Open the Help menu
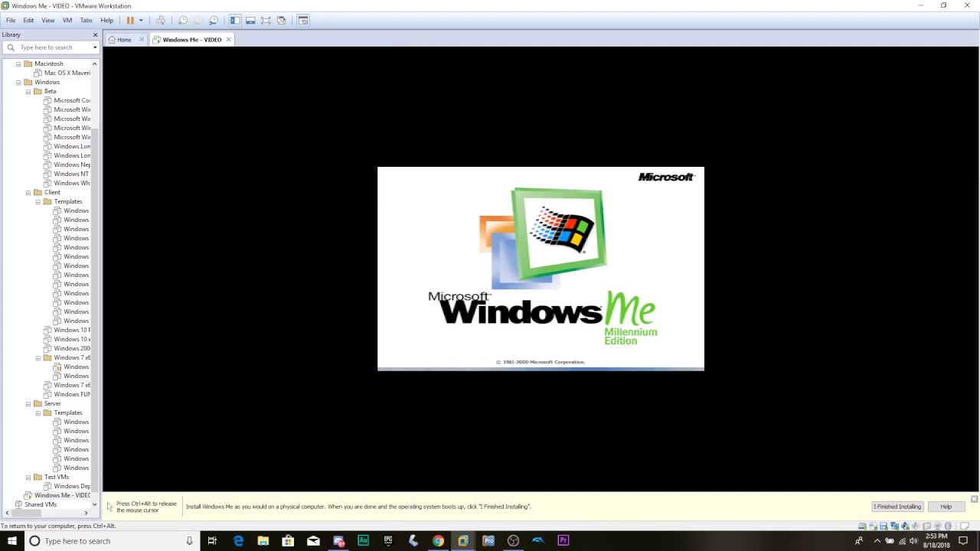The height and width of the screenshot is (551, 980). coord(107,21)
